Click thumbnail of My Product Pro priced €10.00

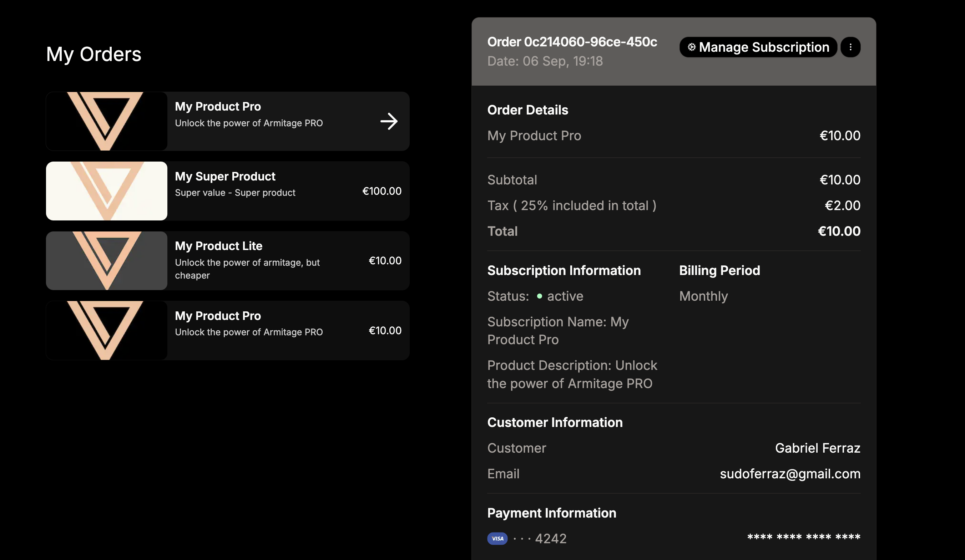coord(106,330)
